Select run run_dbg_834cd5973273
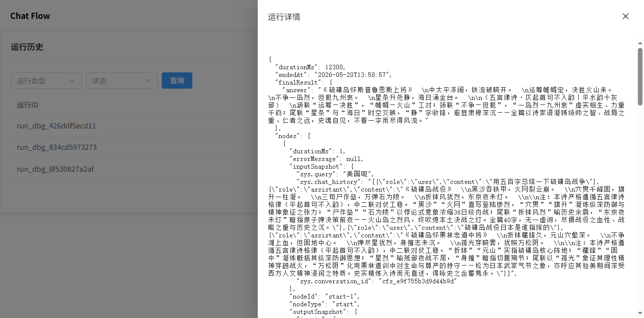644x318 pixels. tap(57, 147)
